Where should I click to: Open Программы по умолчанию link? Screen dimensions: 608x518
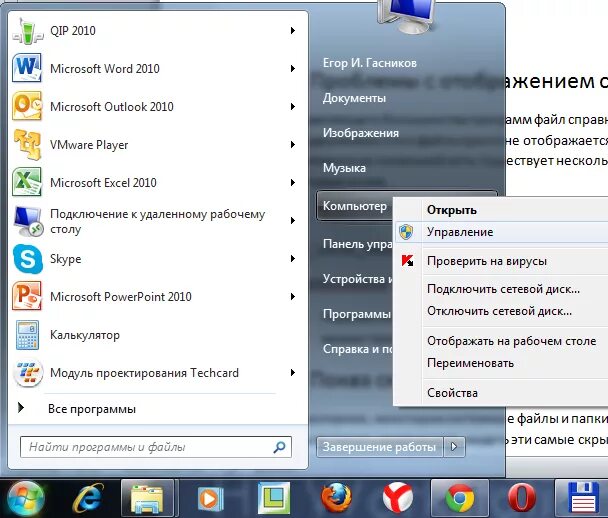(357, 314)
